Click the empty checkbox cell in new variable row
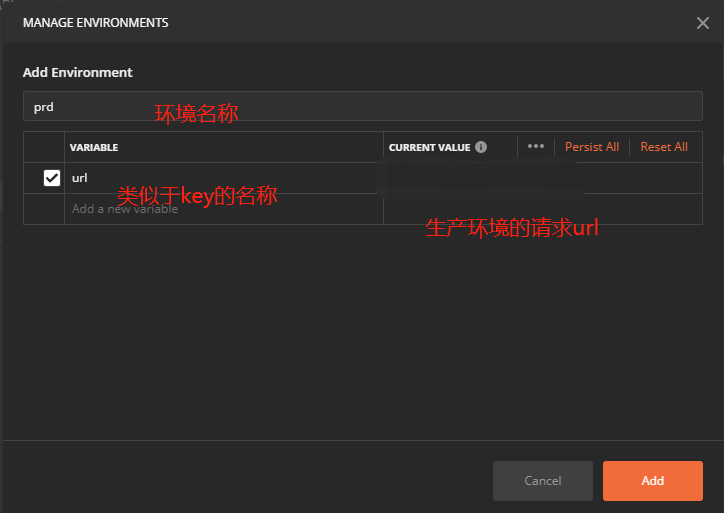The height and width of the screenshot is (513, 724). 44,209
